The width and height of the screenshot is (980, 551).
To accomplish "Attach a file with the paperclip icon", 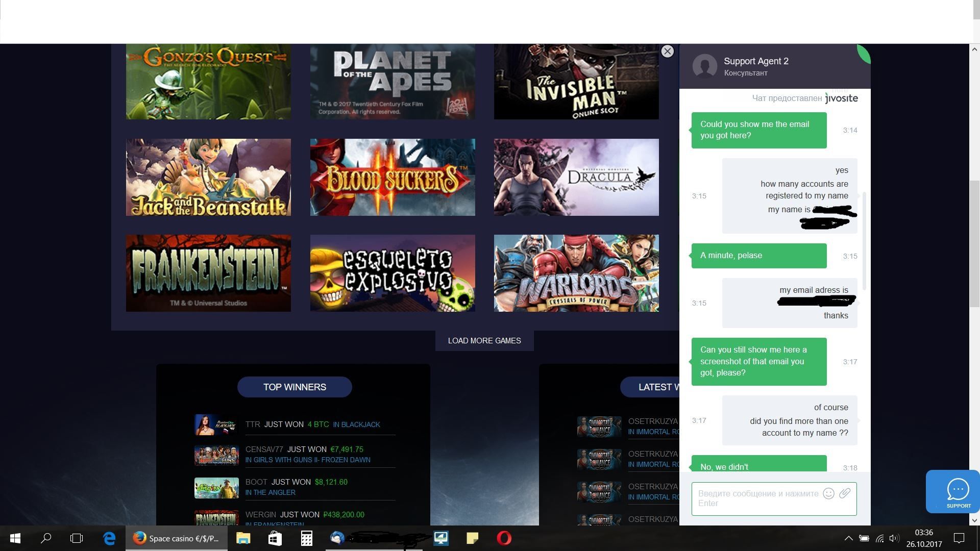I will (845, 493).
